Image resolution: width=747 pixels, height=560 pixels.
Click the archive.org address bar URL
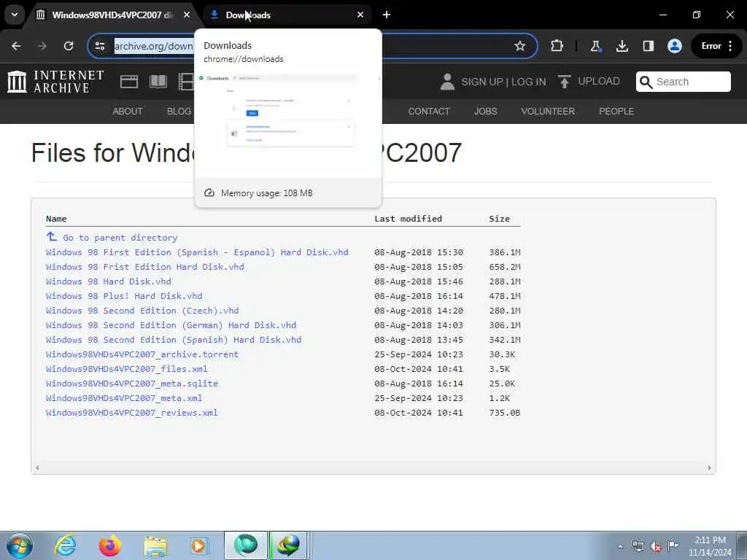point(153,46)
